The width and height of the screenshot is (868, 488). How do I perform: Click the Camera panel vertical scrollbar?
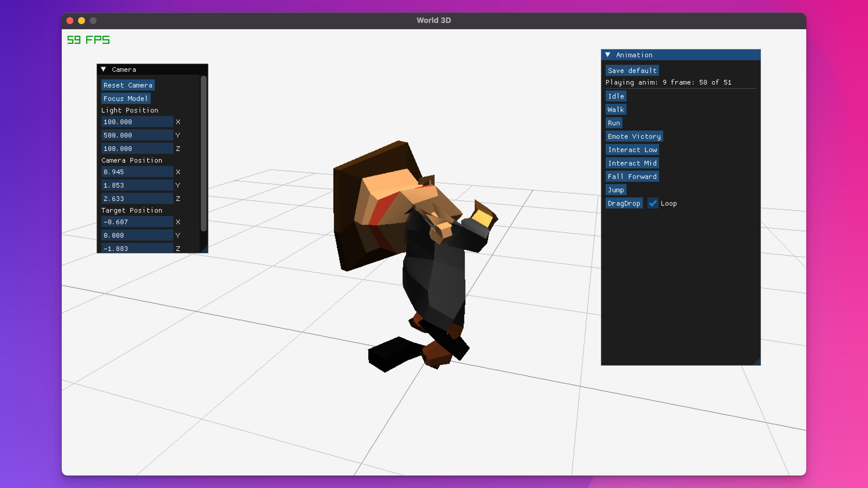pos(203,153)
